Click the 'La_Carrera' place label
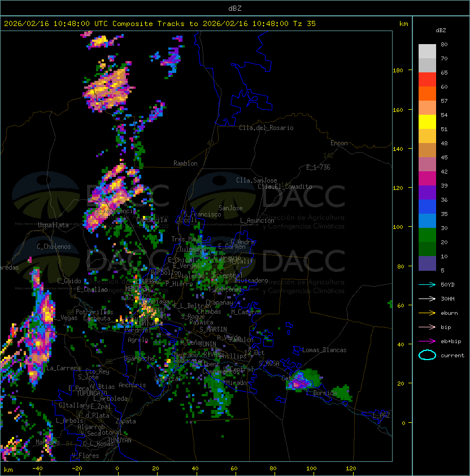This screenshot has height=476, width=470. coord(63,368)
